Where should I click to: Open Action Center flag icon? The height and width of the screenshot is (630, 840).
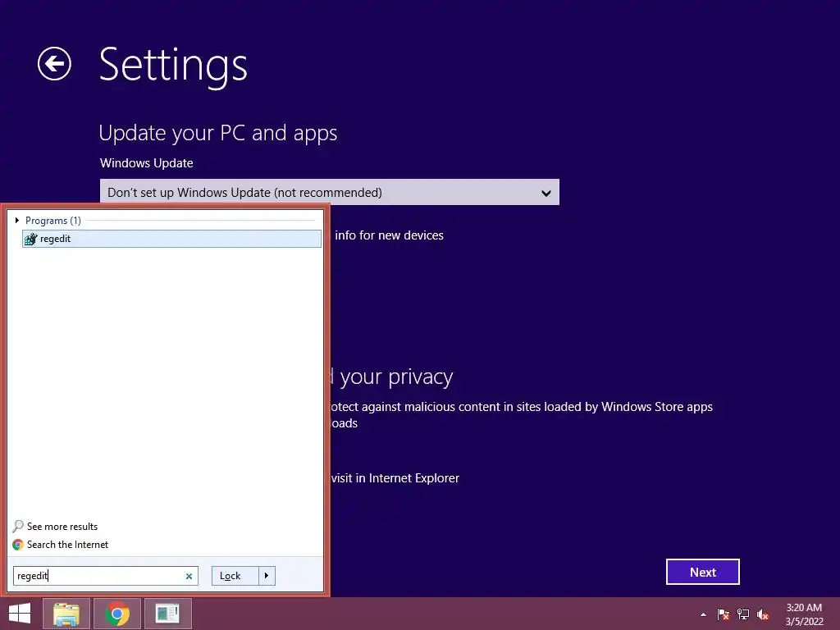[x=724, y=614]
